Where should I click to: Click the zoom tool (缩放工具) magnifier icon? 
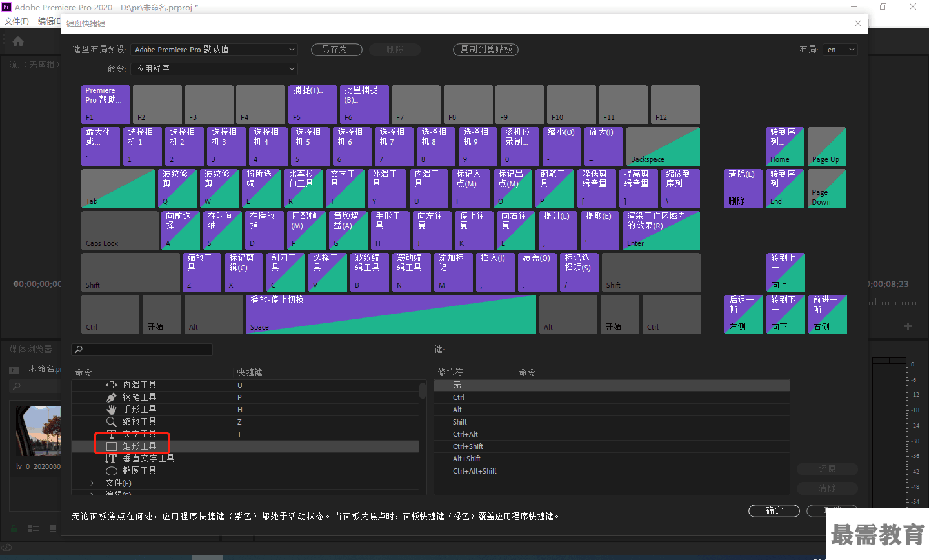coord(112,421)
